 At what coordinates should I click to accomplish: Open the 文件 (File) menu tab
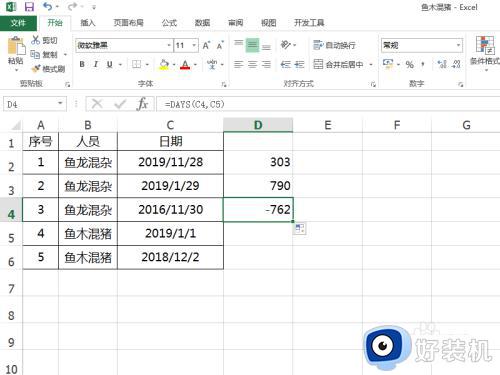click(18, 23)
